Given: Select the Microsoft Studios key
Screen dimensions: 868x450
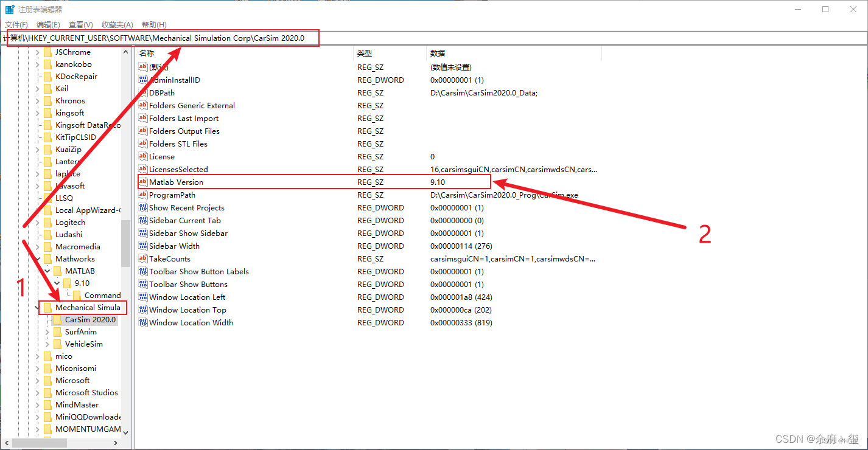Looking at the screenshot, I should 86,392.
